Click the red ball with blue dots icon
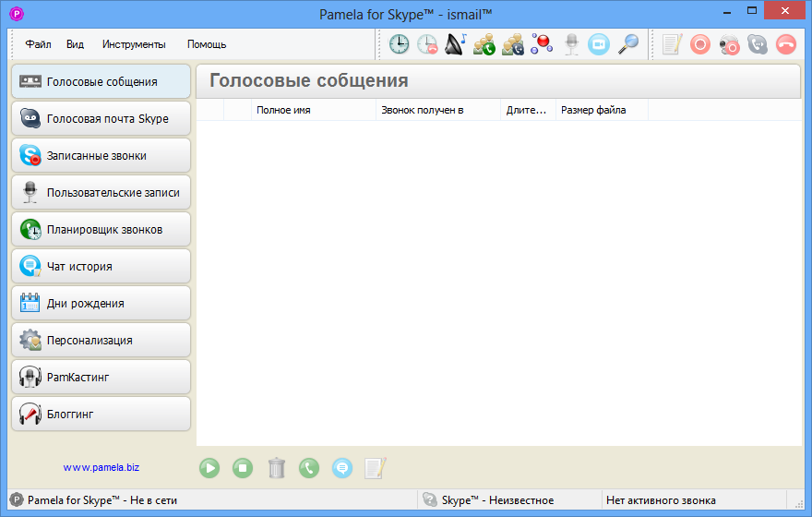The image size is (812, 517). 542,44
